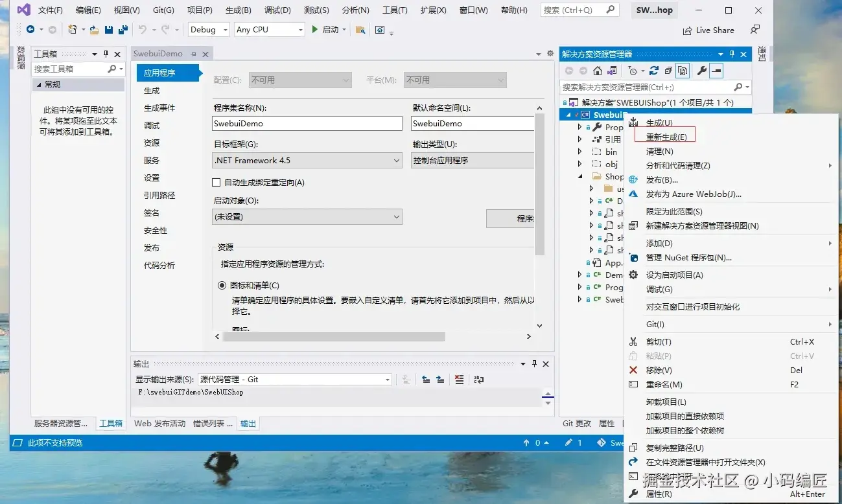Image resolution: width=842 pixels, height=504 pixels.
Task: Choose 清理(N) from context menu
Action: (660, 152)
